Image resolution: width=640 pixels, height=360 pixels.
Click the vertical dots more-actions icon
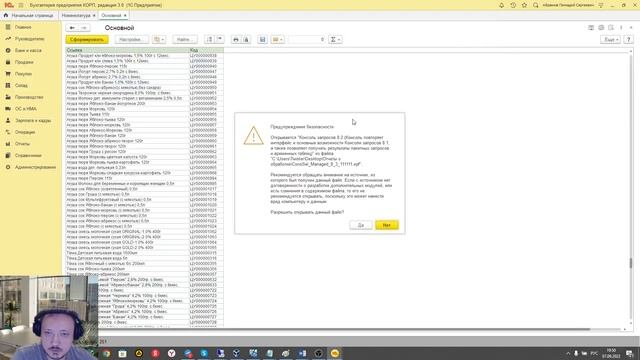coord(621,28)
